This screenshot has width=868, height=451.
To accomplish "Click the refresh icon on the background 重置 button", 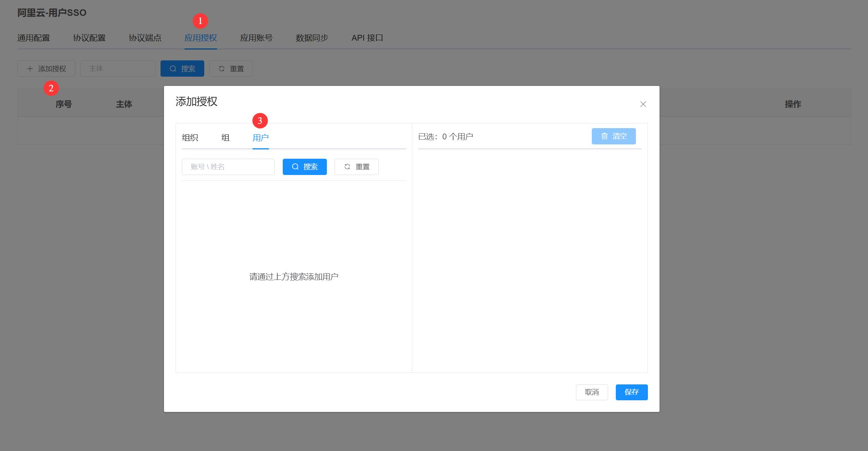I will pos(222,69).
